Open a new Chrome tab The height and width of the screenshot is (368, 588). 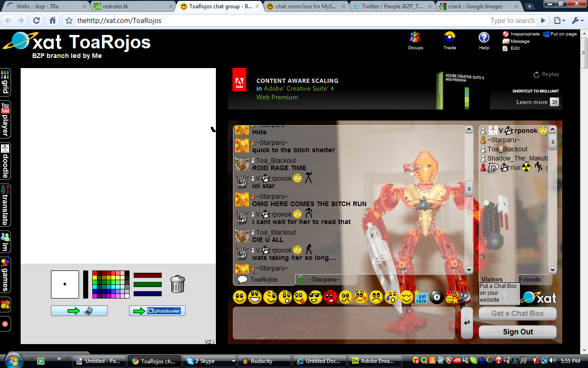point(529,6)
